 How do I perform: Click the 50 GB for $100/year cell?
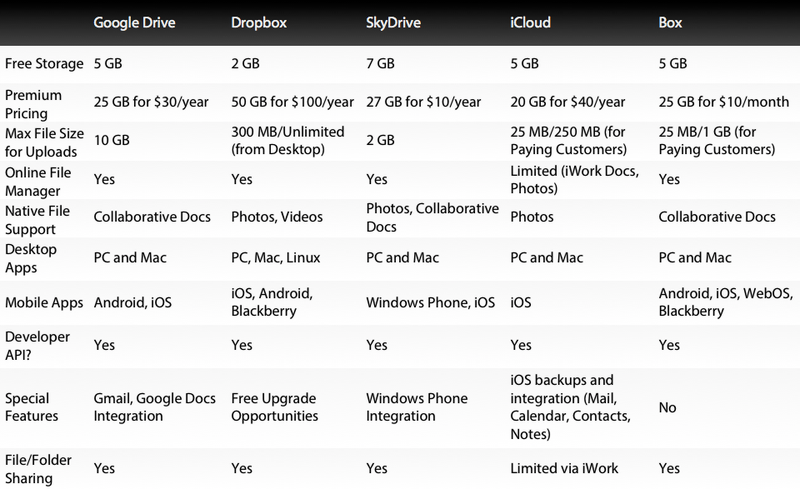coord(292,102)
